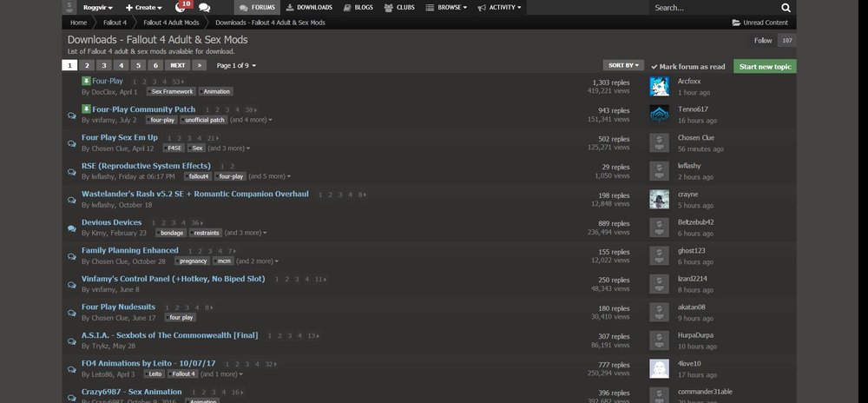This screenshot has height=403, width=868.
Task: Open Arcfoxx's avatar thumbnail
Action: 660,86
